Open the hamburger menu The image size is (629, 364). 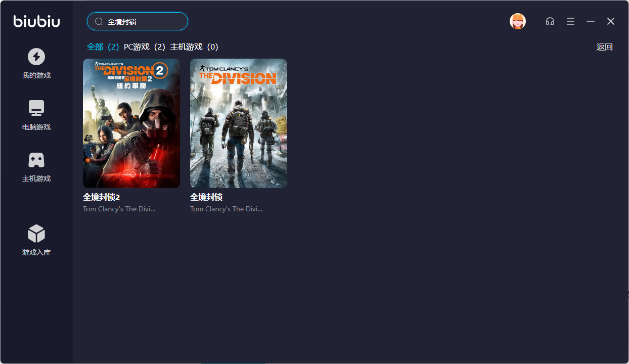click(570, 21)
